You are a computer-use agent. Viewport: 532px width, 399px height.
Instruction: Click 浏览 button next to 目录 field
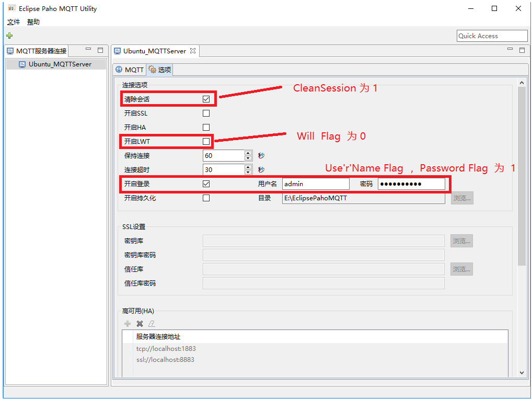(x=462, y=198)
